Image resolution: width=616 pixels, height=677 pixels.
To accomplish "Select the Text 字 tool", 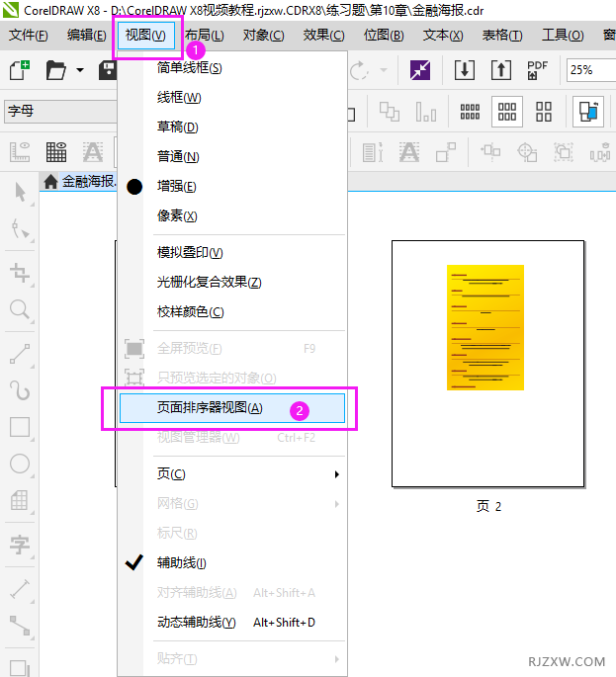I will pos(20,544).
